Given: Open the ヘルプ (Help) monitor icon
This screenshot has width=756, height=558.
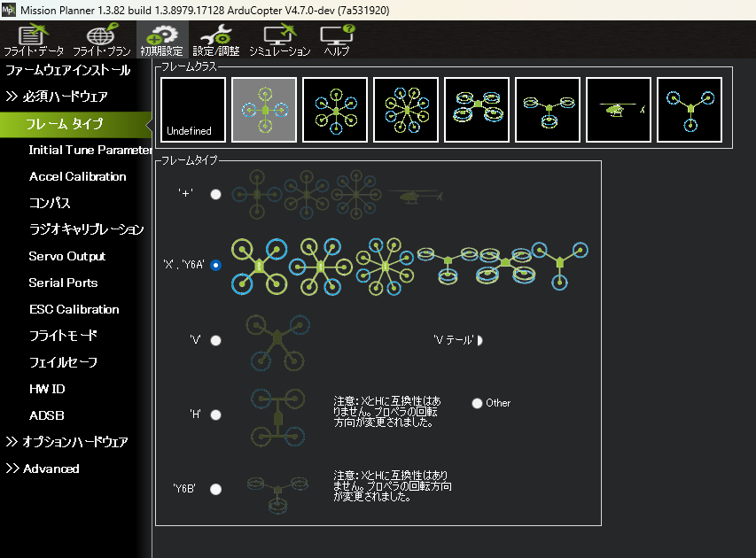Looking at the screenshot, I should pos(337,40).
